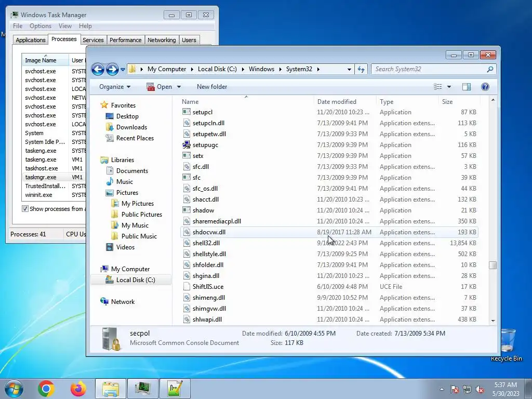Switch to the Users tab
This screenshot has width=532, height=399.
click(189, 40)
